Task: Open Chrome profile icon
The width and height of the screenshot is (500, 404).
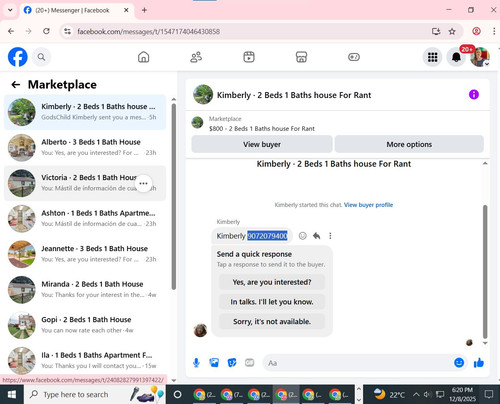Action: pyautogui.click(x=476, y=31)
